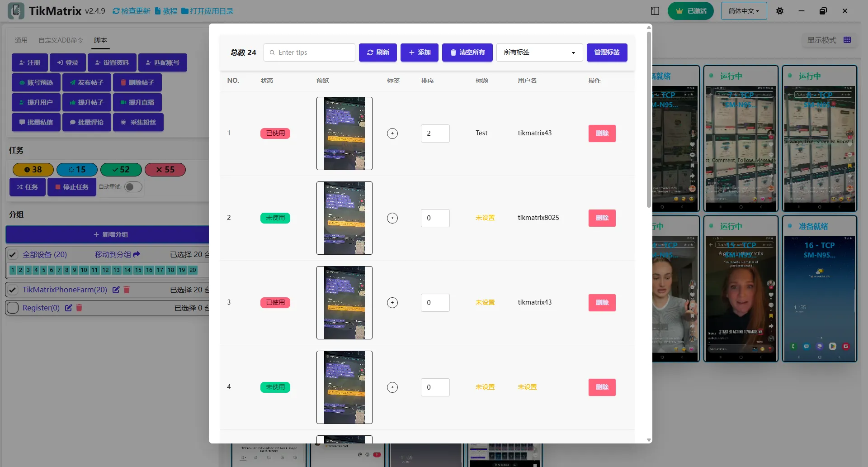The width and height of the screenshot is (868, 467).
Task: Click the edit icon next to TikMatrixPhoneFarm group
Action: [x=116, y=290]
